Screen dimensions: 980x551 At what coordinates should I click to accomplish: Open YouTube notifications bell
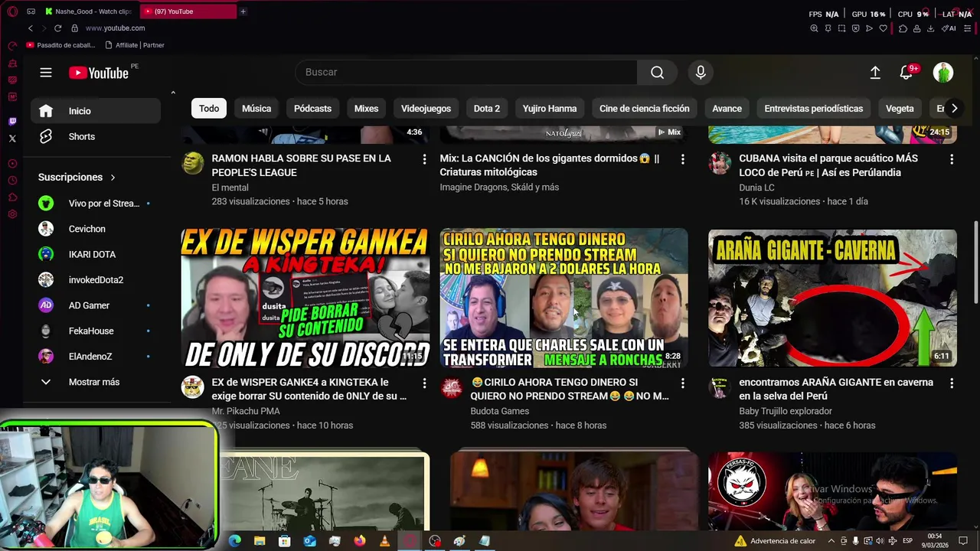pyautogui.click(x=906, y=72)
